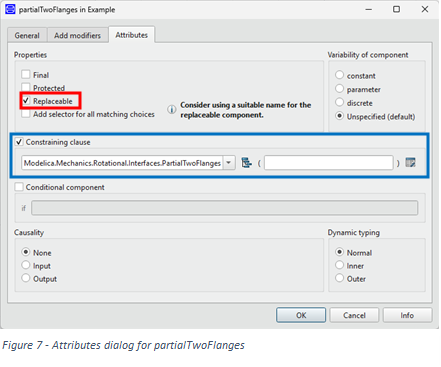Click the class browser icon beside constraining class

point(246,163)
